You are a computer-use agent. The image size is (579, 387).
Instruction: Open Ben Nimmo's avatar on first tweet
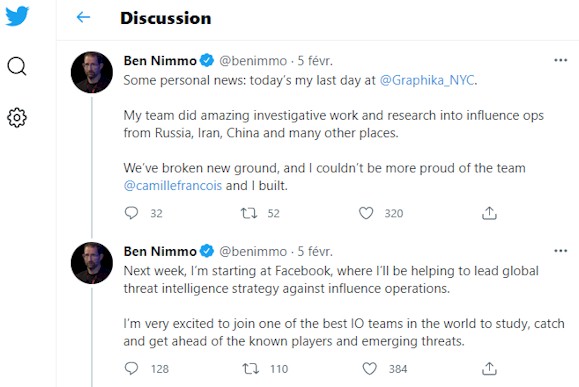tap(92, 72)
